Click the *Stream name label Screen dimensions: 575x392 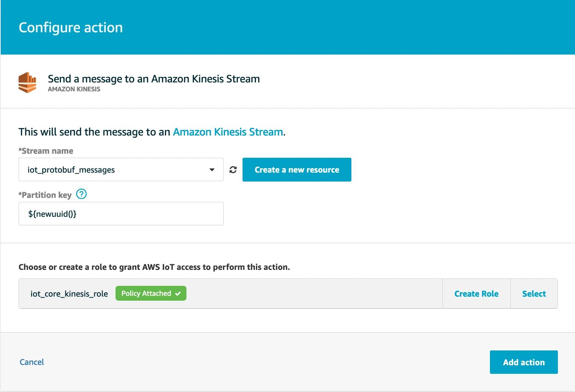click(x=46, y=151)
